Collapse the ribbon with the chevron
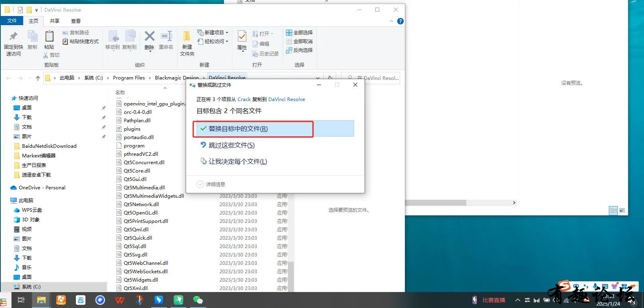This screenshot has width=644, height=308. pos(392,21)
